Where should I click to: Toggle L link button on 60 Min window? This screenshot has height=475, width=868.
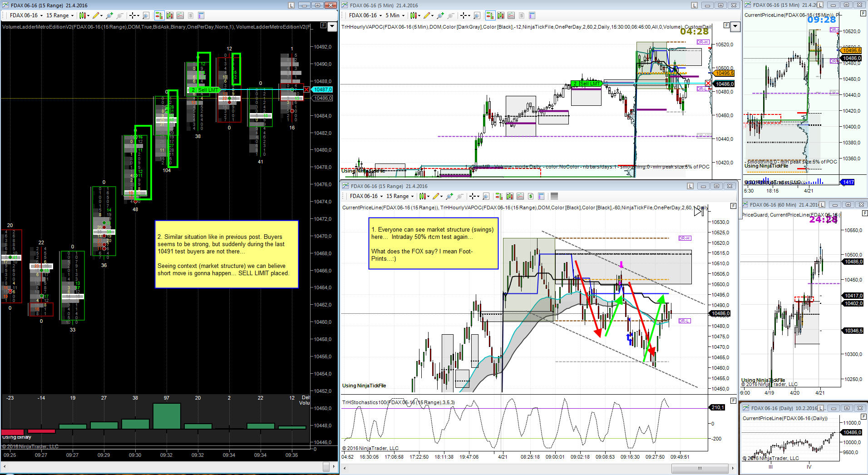(822, 205)
